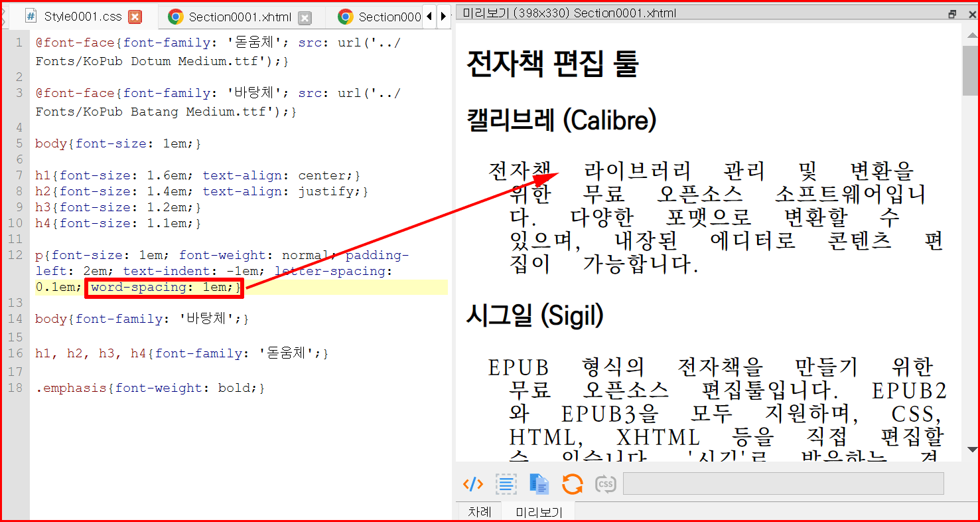Image resolution: width=980 pixels, height=522 pixels.
Task: Click the Calibre description paragraph in preview
Action: [x=715, y=218]
